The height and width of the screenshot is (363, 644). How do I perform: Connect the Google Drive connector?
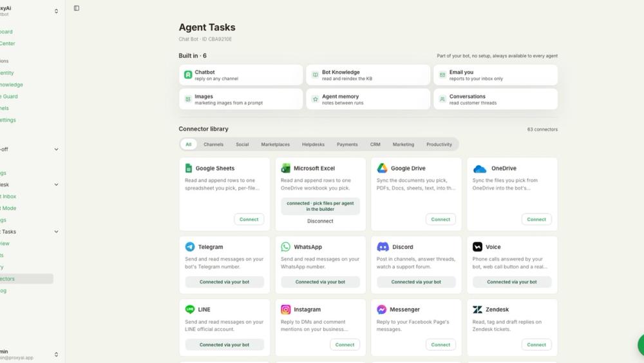click(x=440, y=219)
